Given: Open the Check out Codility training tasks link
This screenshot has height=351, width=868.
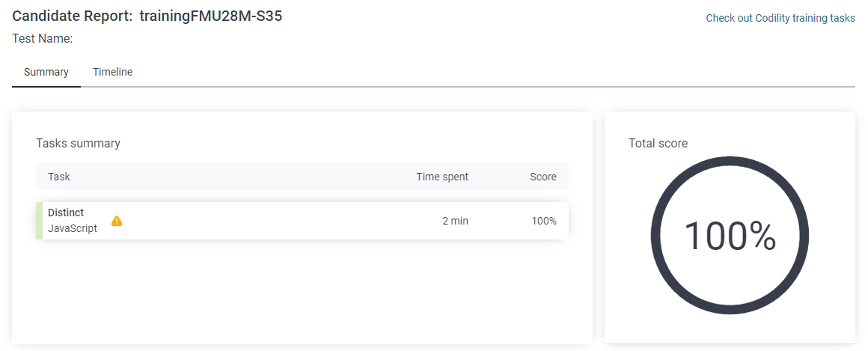Looking at the screenshot, I should pos(780,18).
